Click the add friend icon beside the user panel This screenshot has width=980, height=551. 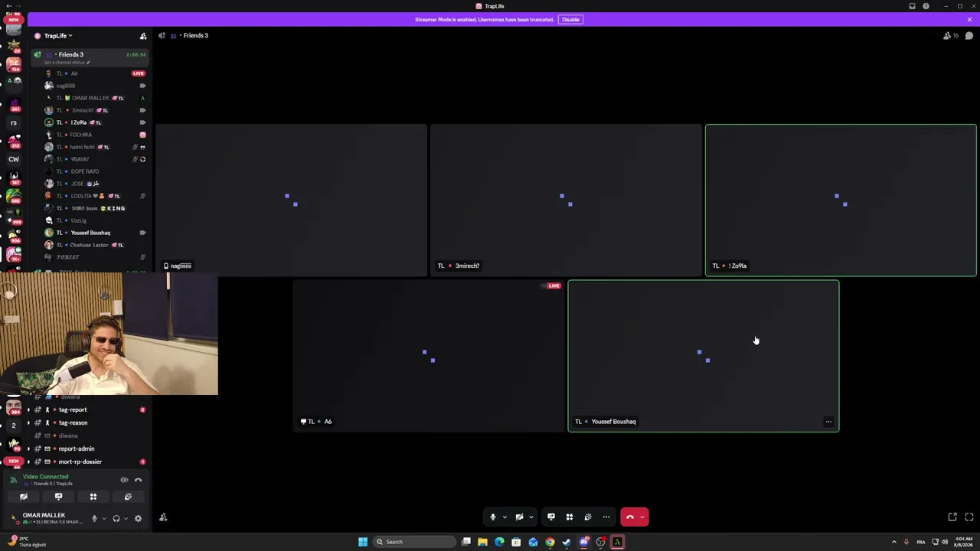tap(163, 518)
